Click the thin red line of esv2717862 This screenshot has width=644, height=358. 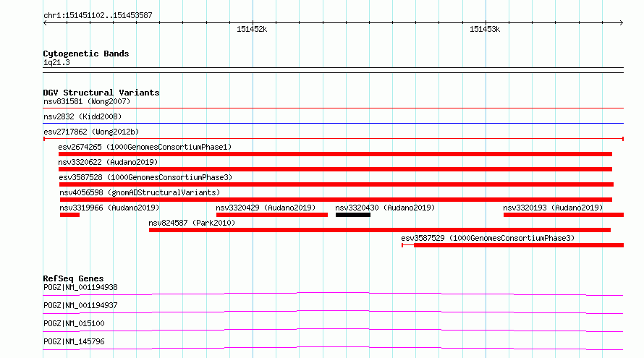click(333, 139)
